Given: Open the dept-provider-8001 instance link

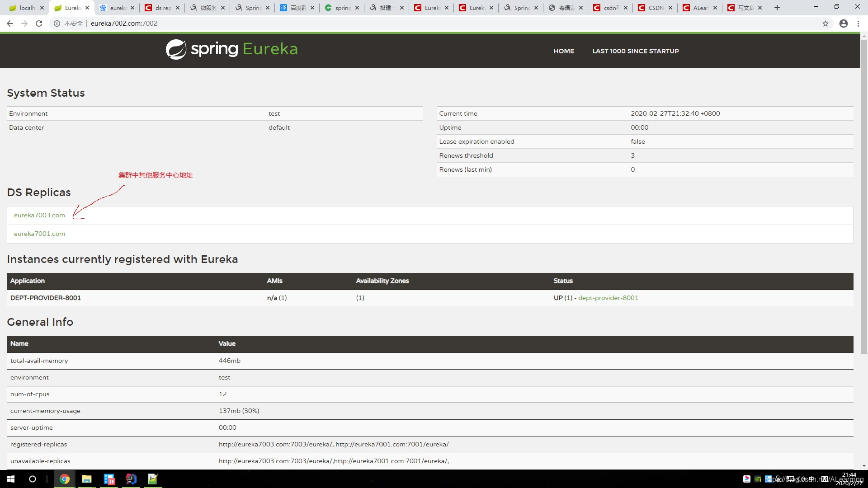Looking at the screenshot, I should click(608, 298).
